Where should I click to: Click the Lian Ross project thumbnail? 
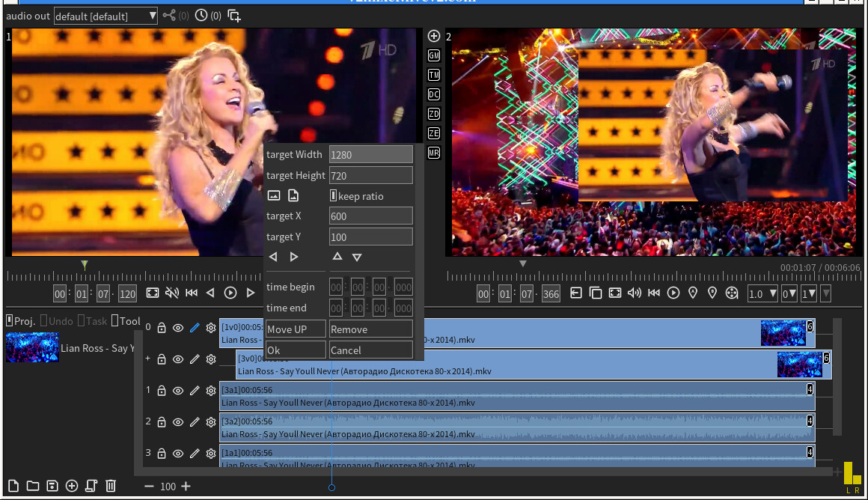tap(31, 347)
